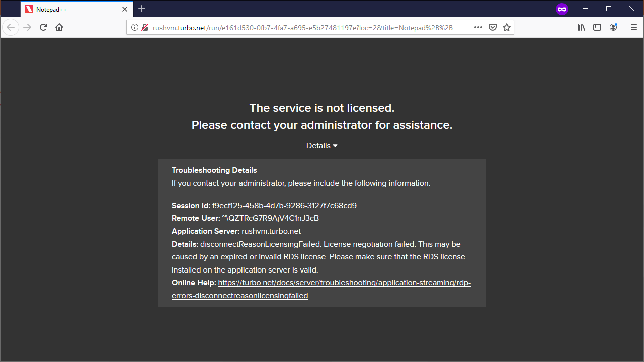Screen dimensions: 644x362
Task: Select the Notepad++ browser tab
Action: tap(77, 9)
